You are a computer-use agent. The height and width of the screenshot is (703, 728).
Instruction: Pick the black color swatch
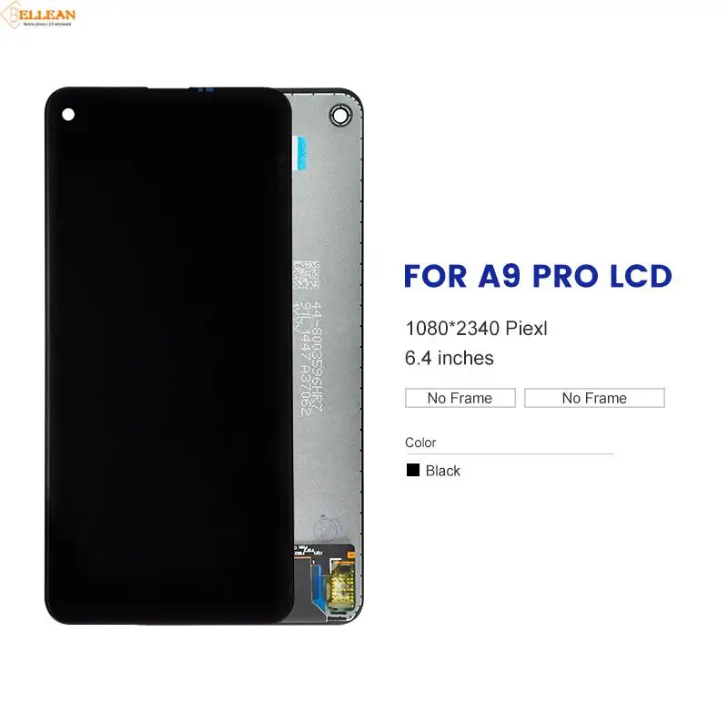pyautogui.click(x=413, y=470)
